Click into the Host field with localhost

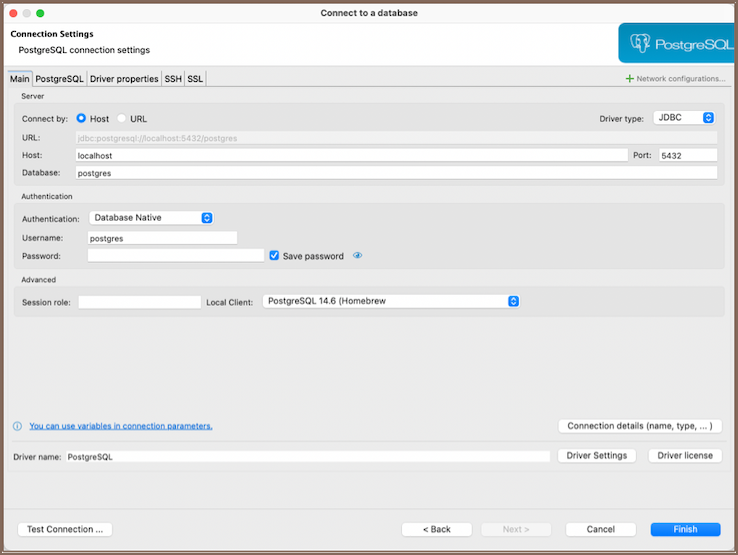click(x=352, y=155)
